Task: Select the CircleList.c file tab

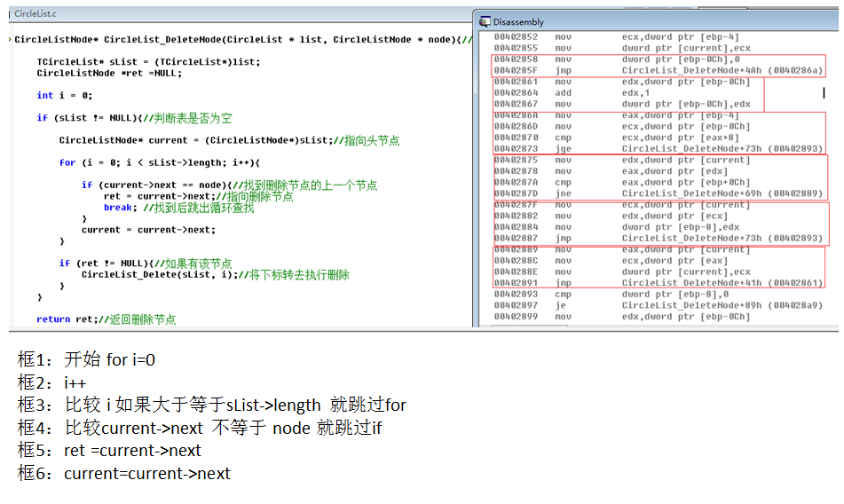Action: click(35, 13)
